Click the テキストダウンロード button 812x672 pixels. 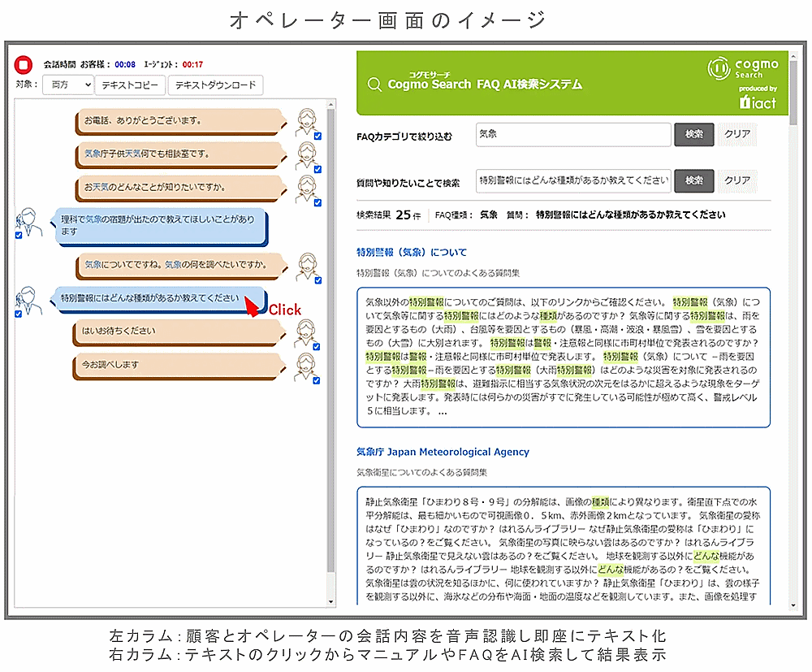(x=214, y=85)
